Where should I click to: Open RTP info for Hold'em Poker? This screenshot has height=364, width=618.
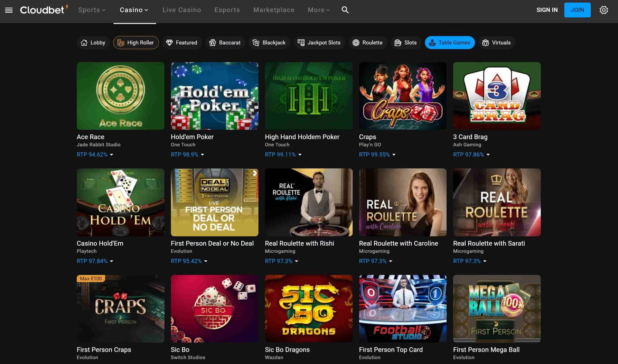click(202, 155)
